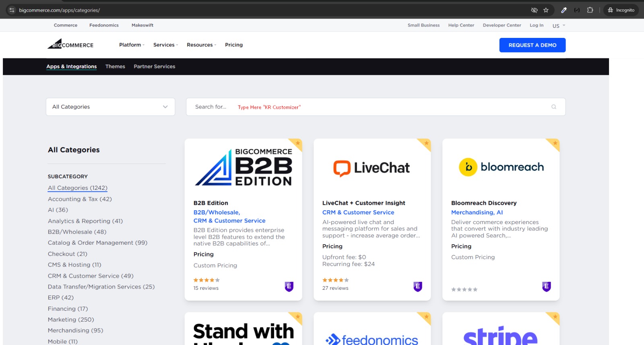Click the Log In link
This screenshot has width=644, height=345.
pos(537,25)
